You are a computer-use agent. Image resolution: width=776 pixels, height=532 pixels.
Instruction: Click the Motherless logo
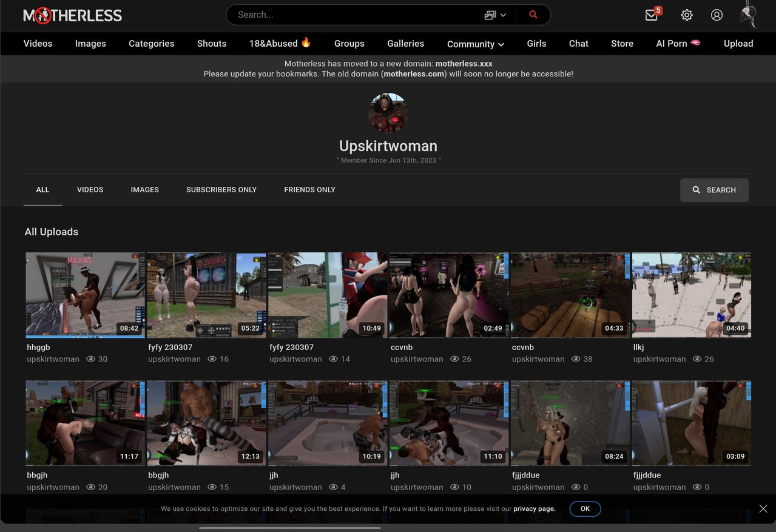tap(72, 15)
